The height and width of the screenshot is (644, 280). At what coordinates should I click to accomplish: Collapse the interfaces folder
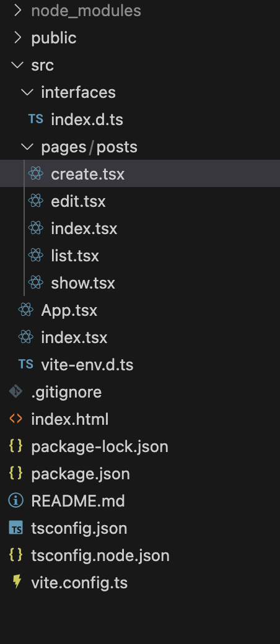(x=27, y=92)
